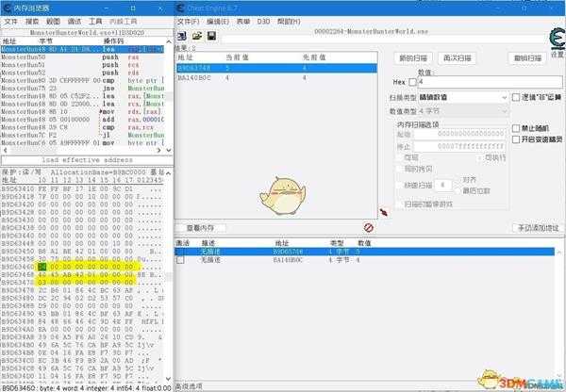
Task: Click the Memory Viewer window title icon
Action: [7, 6]
